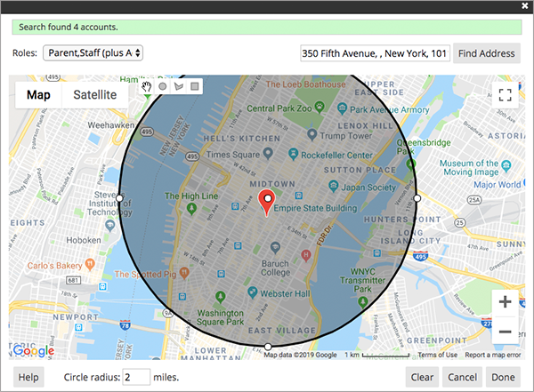Click the Times Square map marker
The image size is (534, 392).
tap(269, 153)
